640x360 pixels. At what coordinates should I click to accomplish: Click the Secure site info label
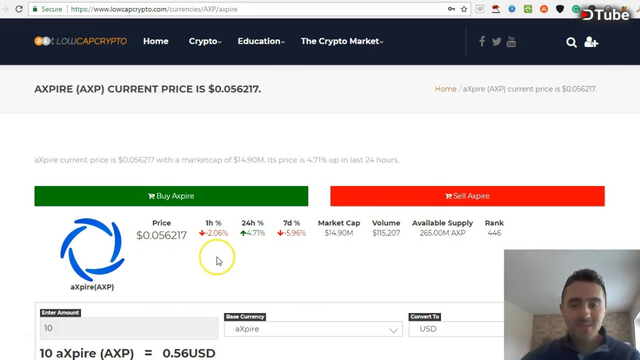click(47, 9)
